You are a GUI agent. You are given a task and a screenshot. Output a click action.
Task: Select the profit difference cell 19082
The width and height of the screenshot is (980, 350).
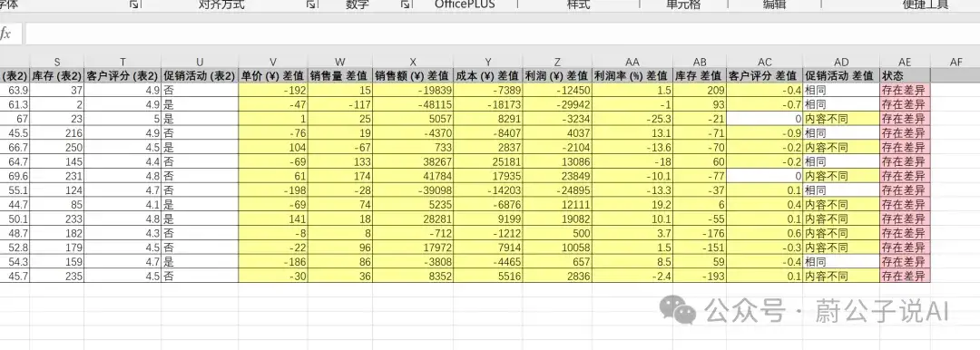(557, 219)
